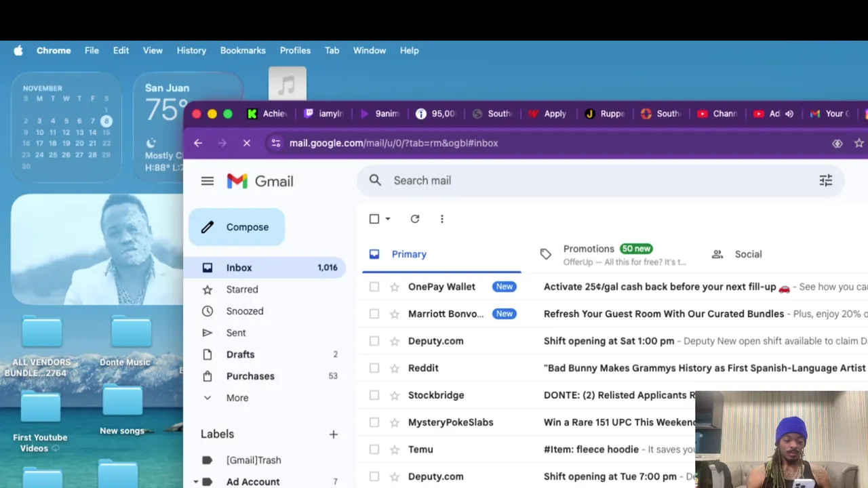
Task: Open the Gmail main menu hamburger icon
Action: (208, 181)
